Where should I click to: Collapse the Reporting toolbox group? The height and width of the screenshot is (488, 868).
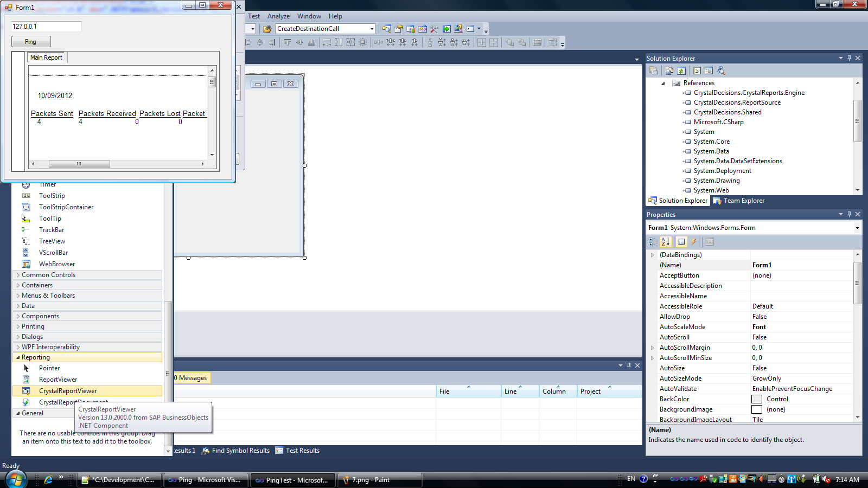[35, 357]
